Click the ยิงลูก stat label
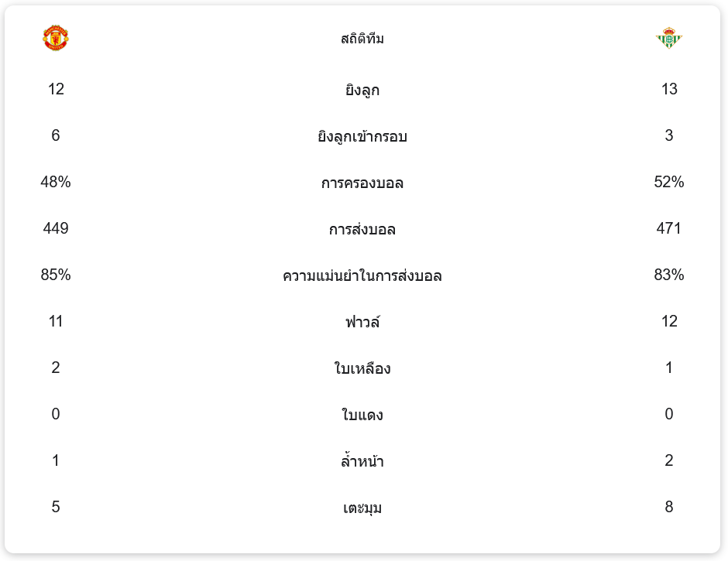The image size is (728, 561). [x=362, y=90]
